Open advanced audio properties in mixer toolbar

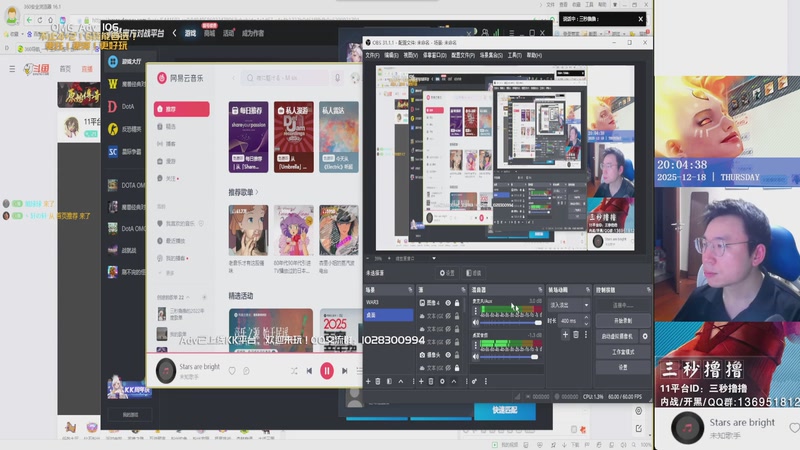(x=474, y=381)
